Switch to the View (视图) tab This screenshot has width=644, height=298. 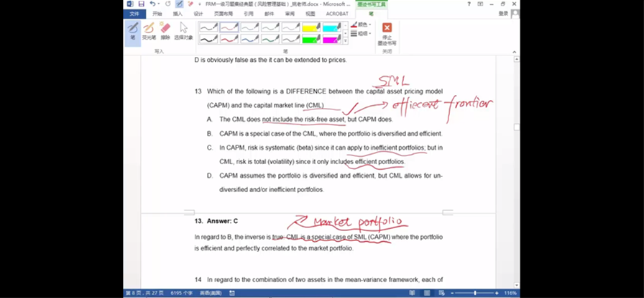pyautogui.click(x=310, y=14)
